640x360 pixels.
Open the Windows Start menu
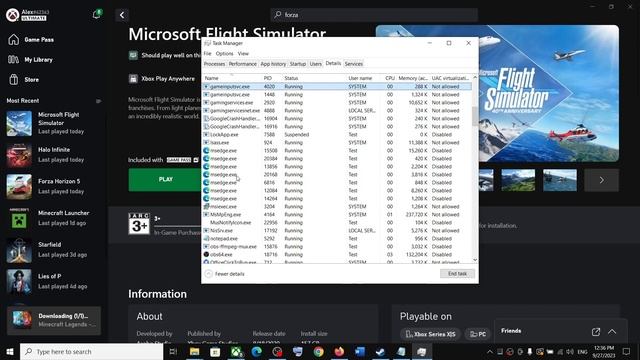click(x=10, y=351)
